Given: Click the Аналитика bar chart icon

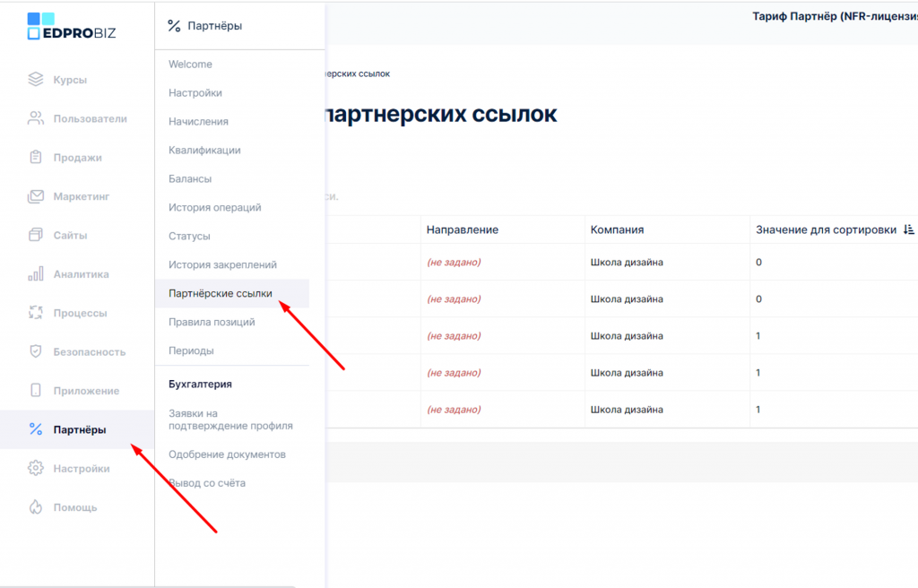Looking at the screenshot, I should [36, 273].
